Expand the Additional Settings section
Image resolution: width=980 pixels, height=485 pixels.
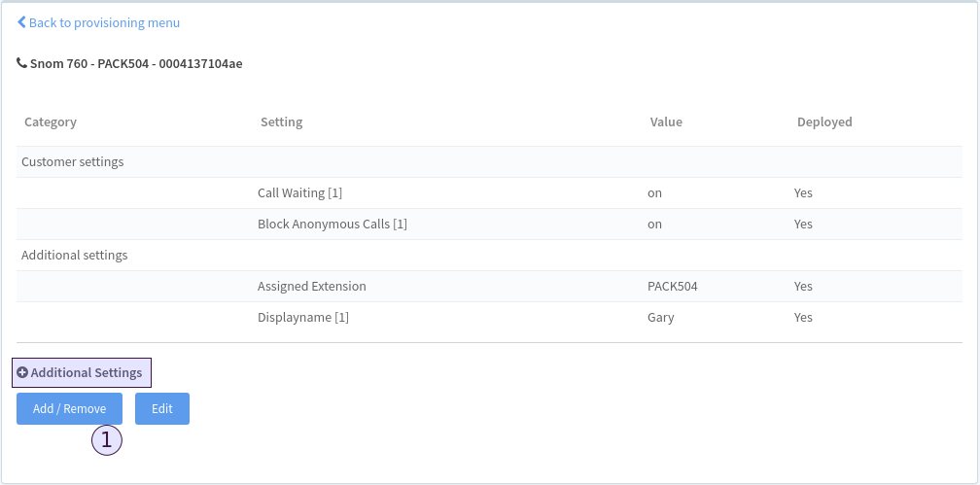click(x=87, y=372)
